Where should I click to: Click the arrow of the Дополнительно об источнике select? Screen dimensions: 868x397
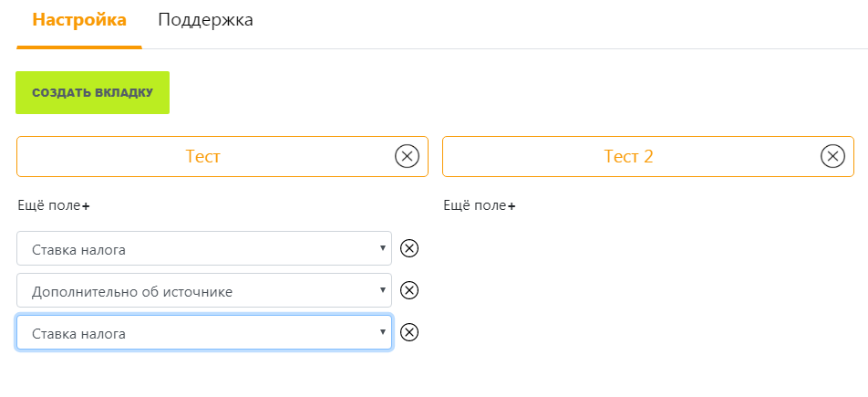[x=383, y=290]
